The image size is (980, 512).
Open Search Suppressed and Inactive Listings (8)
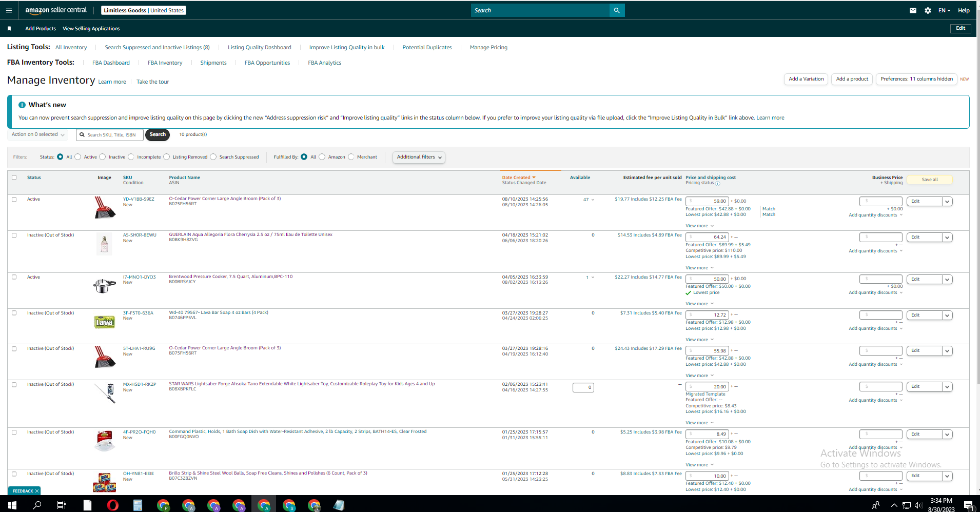[158, 48]
